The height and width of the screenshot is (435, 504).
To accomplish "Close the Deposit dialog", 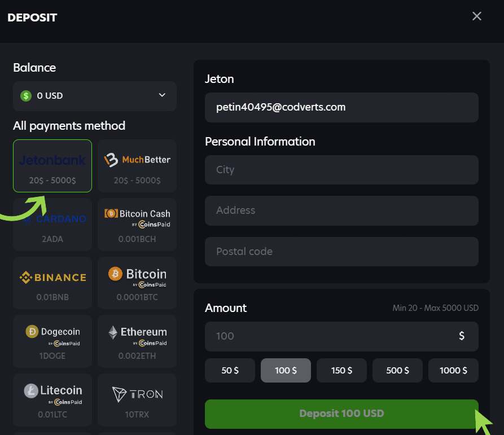I will [477, 16].
